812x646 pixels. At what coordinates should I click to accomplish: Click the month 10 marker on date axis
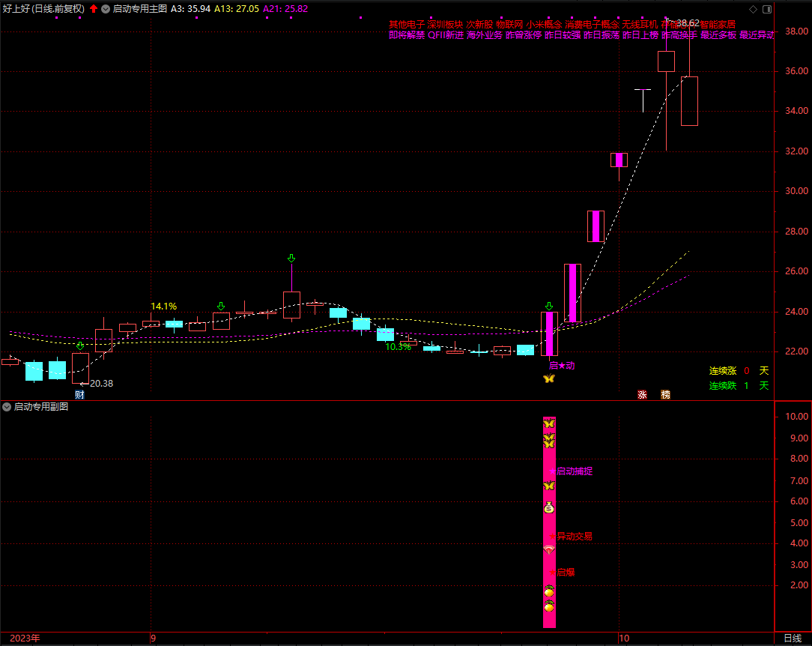[625, 639]
